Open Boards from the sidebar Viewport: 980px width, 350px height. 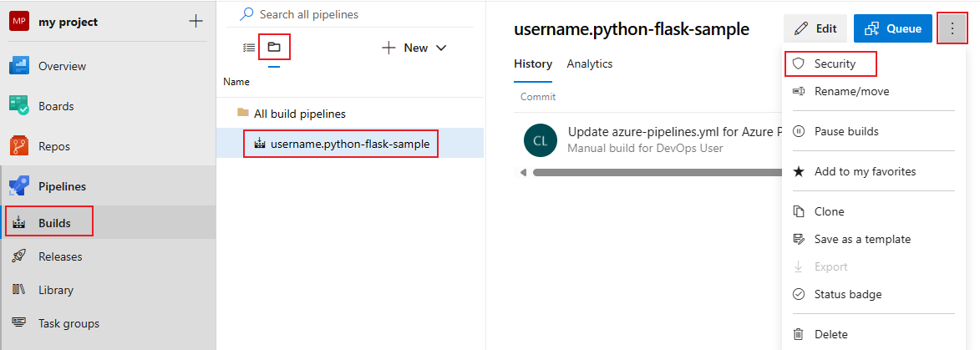tap(56, 106)
